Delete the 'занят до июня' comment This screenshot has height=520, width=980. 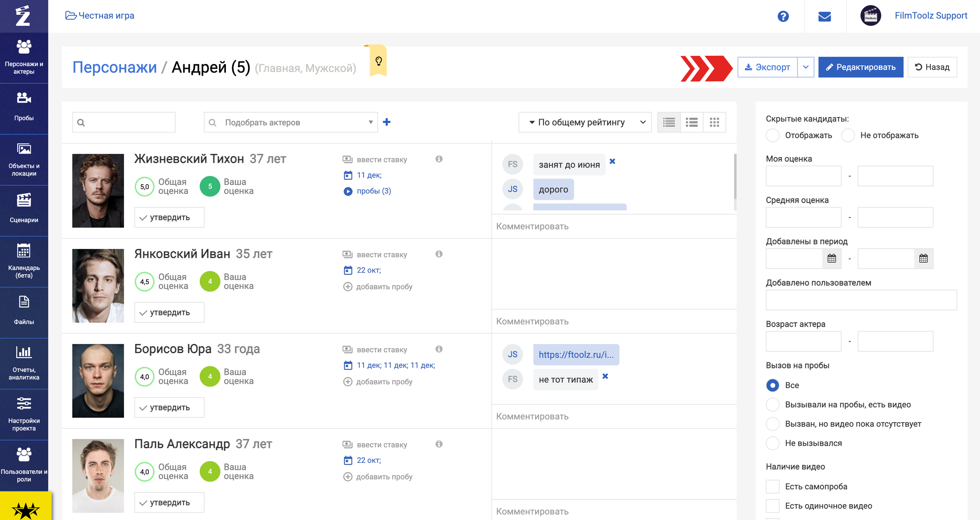[612, 161]
